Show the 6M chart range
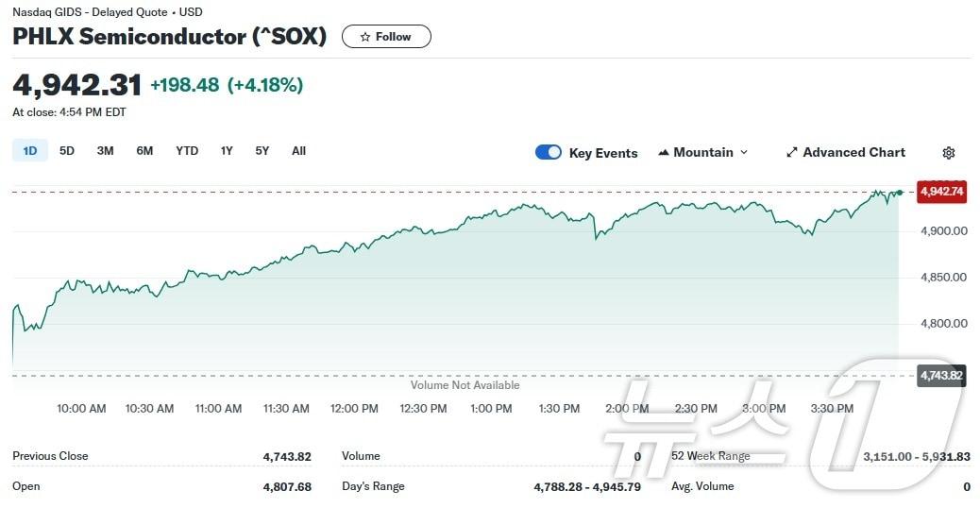980x508 pixels. point(144,151)
